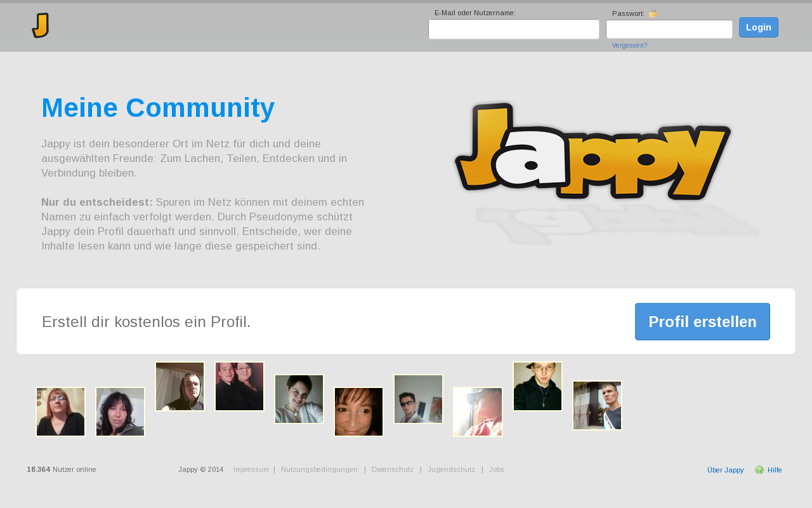Open profile photo of man in sunglasses
Viewport: 812px width, 508px height.
[x=418, y=399]
